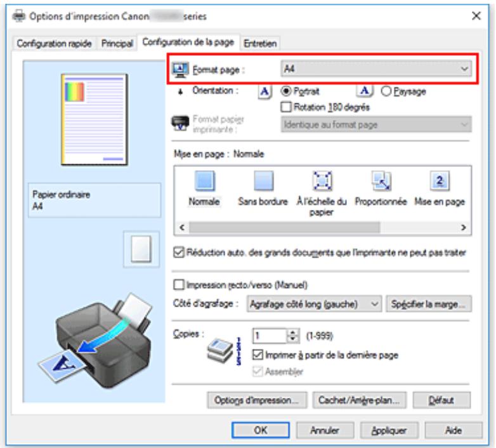
Task: Click the Appliquer button
Action: 389,430
